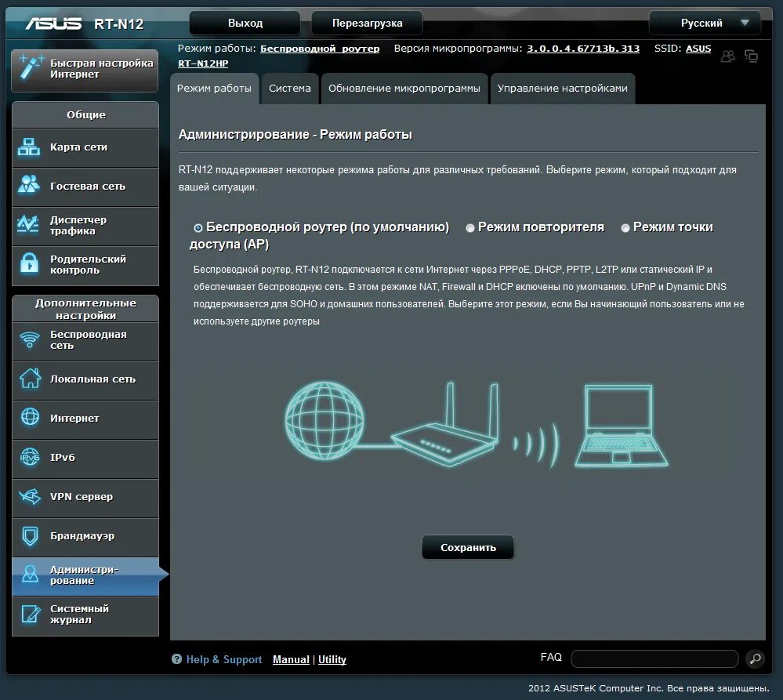Image resolution: width=783 pixels, height=700 pixels.
Task: Click the Wireless (Беспроводная сеть) wifi icon
Action: click(30, 339)
